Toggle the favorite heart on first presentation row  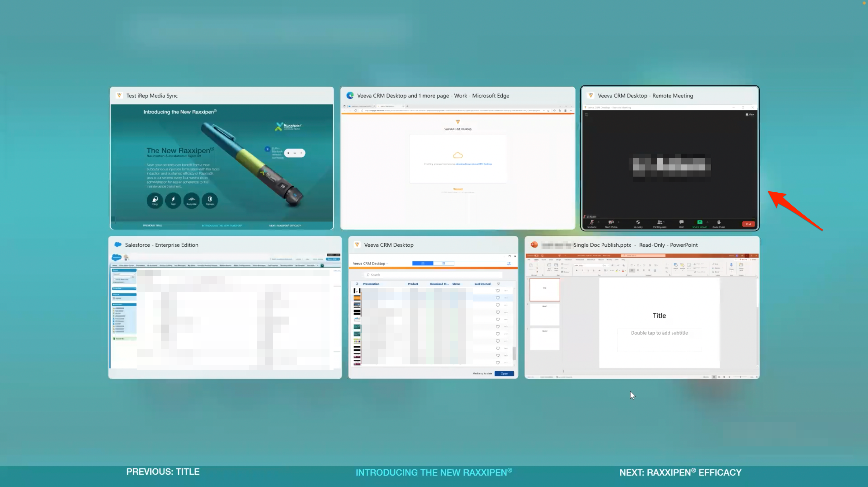[x=498, y=291]
